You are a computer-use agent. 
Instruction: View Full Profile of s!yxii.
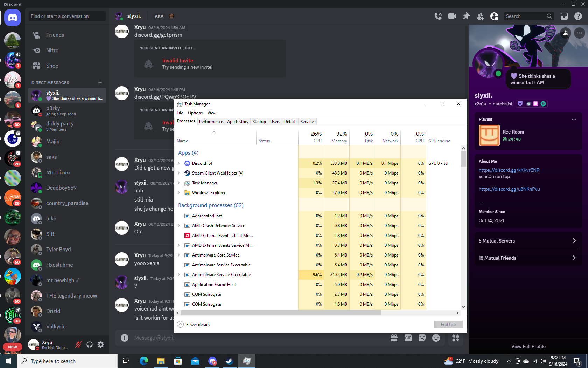(528, 346)
